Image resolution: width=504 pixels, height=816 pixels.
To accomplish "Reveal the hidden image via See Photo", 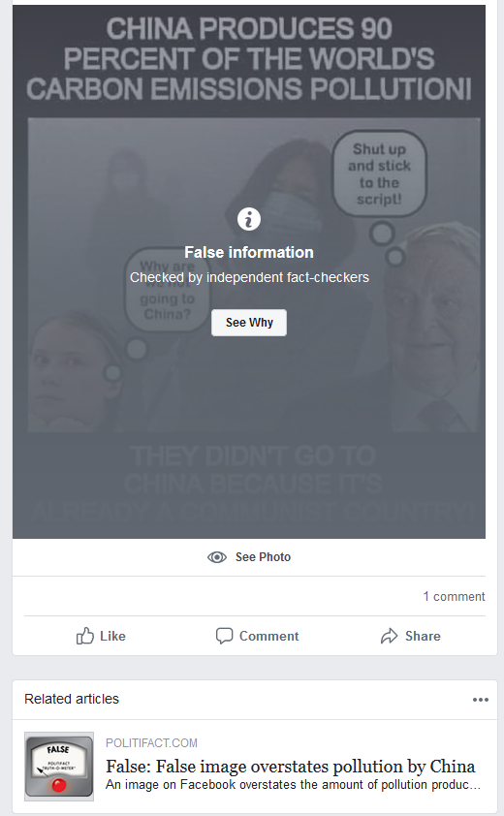I will click(x=249, y=557).
